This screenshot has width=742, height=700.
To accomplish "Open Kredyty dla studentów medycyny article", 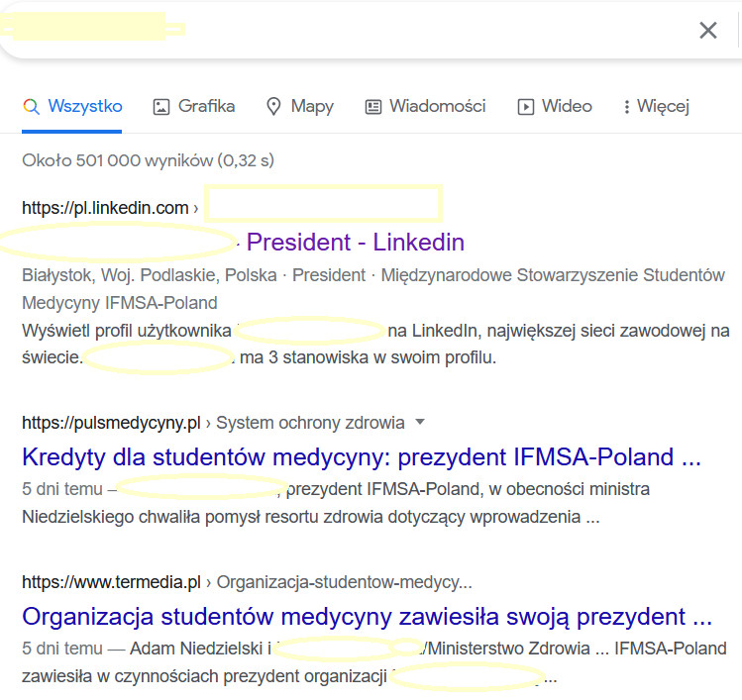I will point(362,457).
